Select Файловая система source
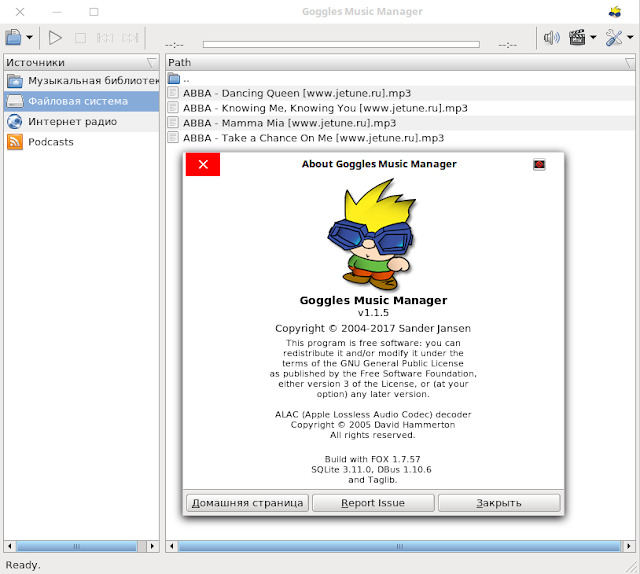 click(81, 101)
